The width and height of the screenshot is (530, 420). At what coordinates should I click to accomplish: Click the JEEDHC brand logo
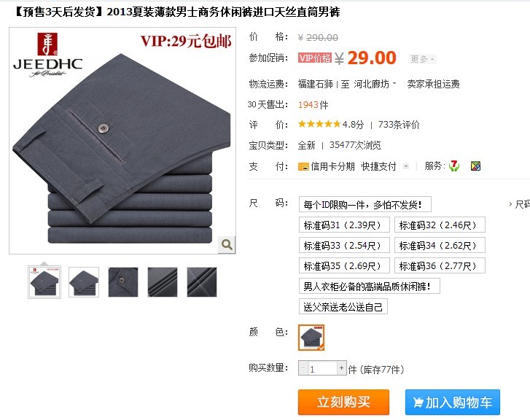pos(47,55)
